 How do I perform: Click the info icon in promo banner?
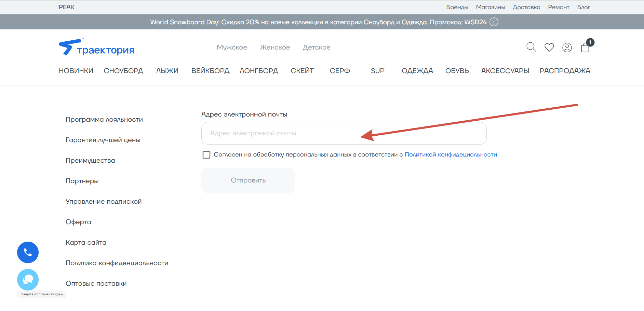(494, 22)
